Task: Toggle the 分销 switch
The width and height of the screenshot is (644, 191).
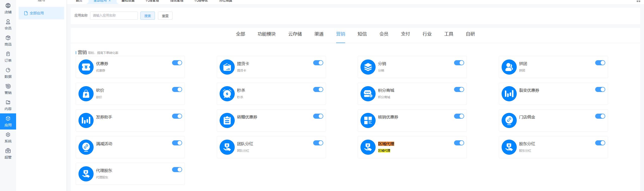Action: 459,63
